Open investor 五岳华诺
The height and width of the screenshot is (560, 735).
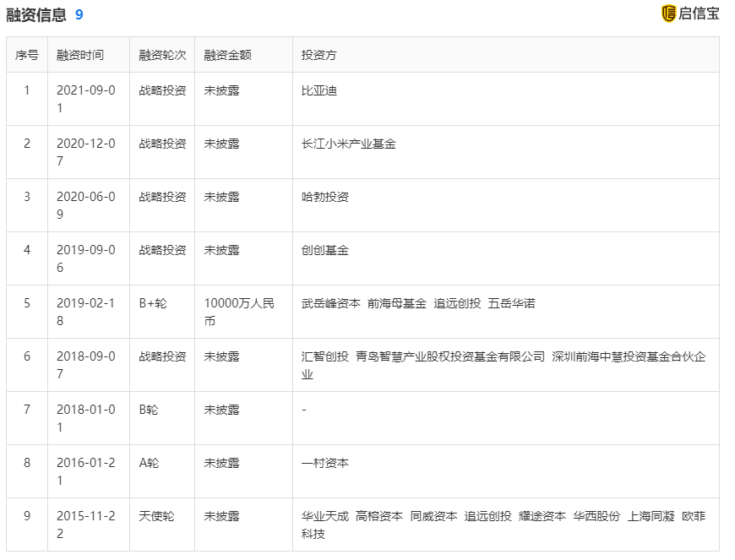coord(511,304)
